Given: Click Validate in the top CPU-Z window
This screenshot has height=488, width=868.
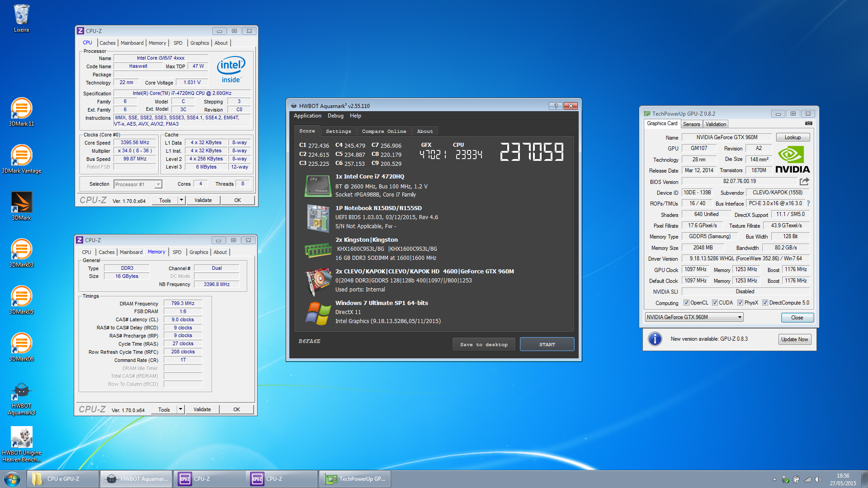Looking at the screenshot, I should pos(203,200).
